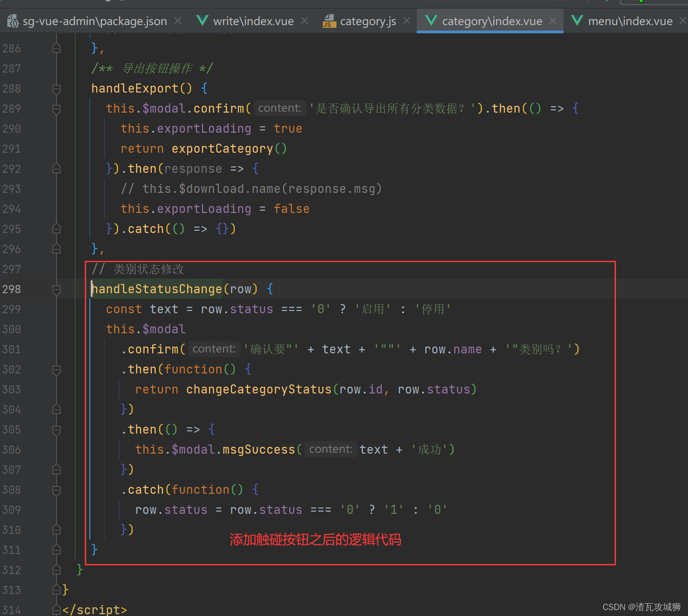Click the handleStatusChange method name

coord(157,289)
